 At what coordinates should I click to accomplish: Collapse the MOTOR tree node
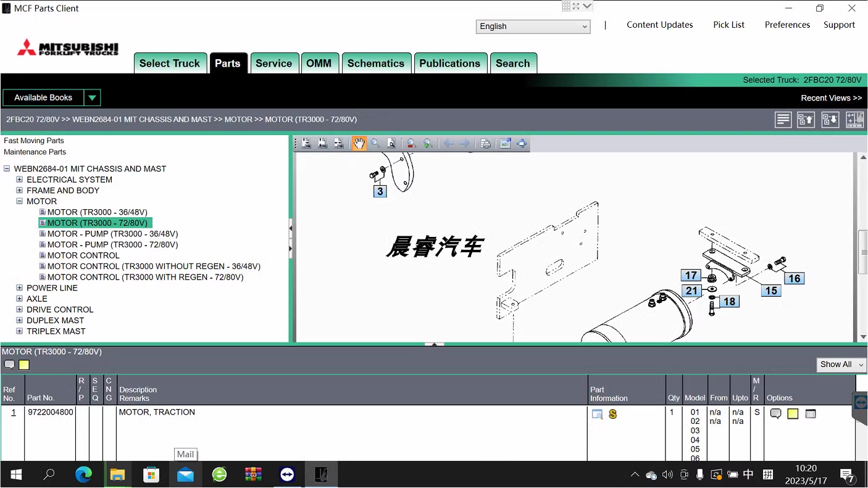pyautogui.click(x=19, y=201)
